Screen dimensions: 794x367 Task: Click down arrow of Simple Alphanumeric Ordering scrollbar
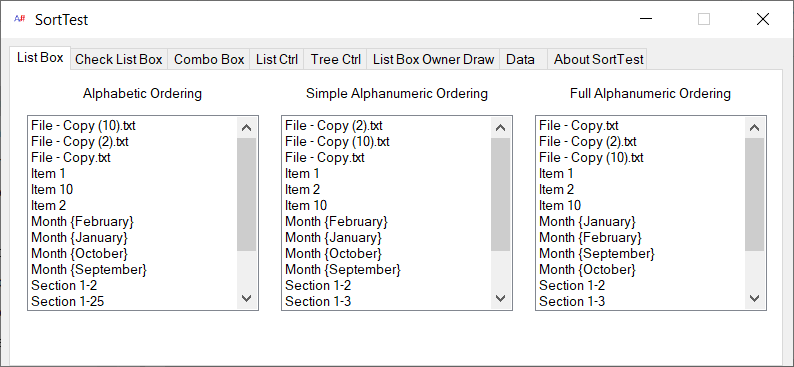pos(501,298)
